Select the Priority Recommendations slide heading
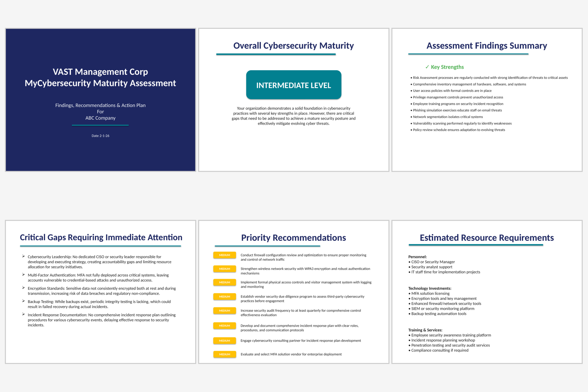 point(294,237)
